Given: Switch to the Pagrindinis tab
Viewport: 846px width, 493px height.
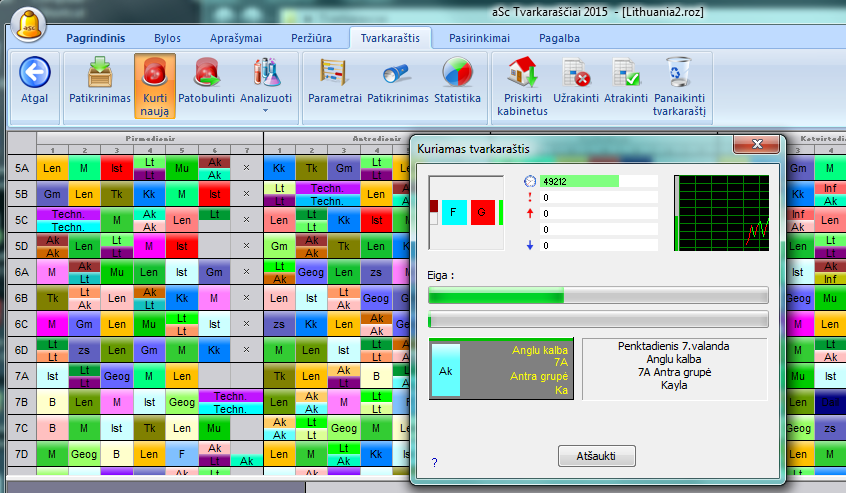Looking at the screenshot, I should tap(96, 38).
